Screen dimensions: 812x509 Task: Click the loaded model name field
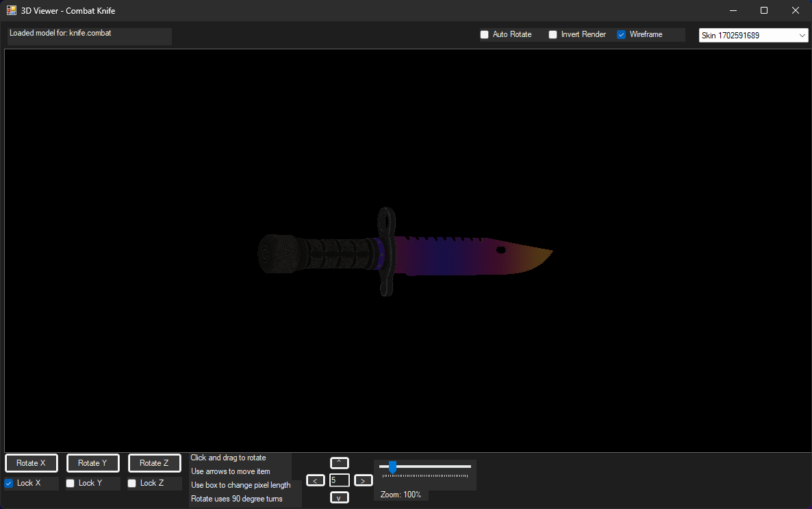[89, 36]
